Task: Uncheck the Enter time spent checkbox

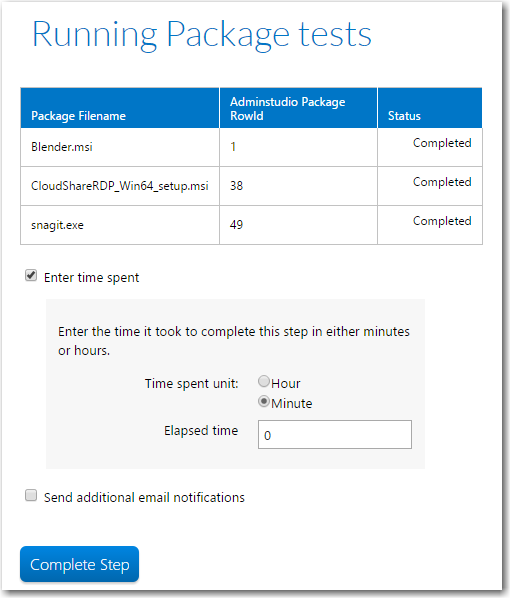Action: pos(31,275)
